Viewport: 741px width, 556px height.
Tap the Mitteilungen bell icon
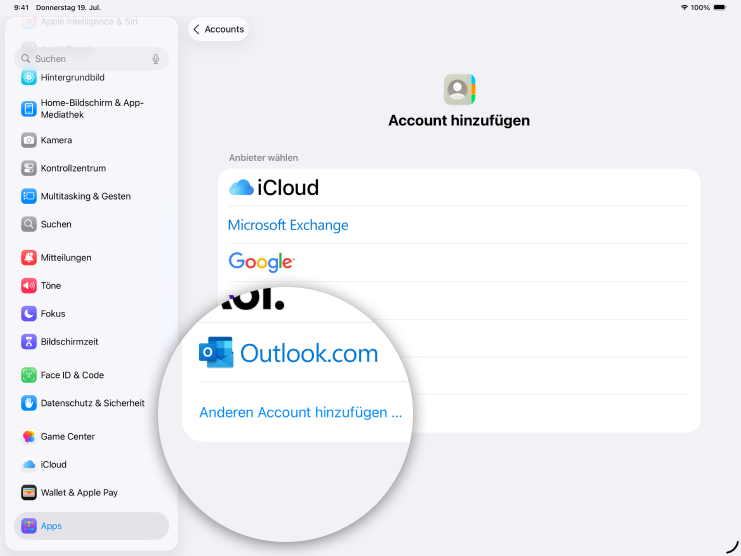29,258
